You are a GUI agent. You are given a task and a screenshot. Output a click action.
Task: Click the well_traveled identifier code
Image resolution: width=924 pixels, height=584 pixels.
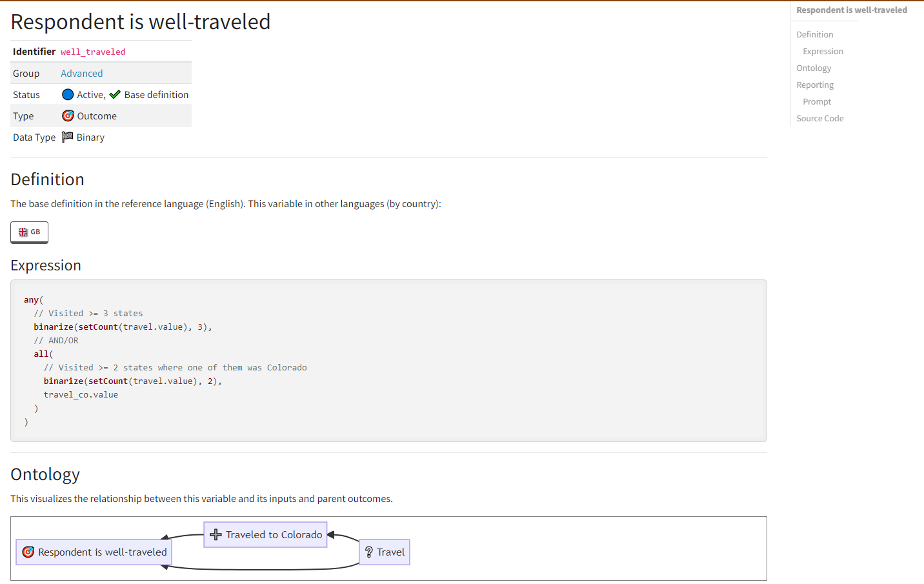(x=93, y=52)
